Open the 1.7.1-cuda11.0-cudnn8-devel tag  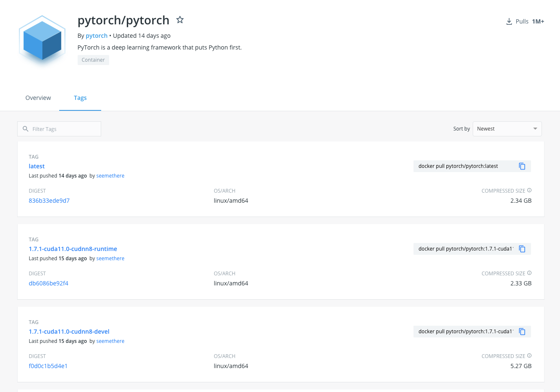click(x=69, y=331)
